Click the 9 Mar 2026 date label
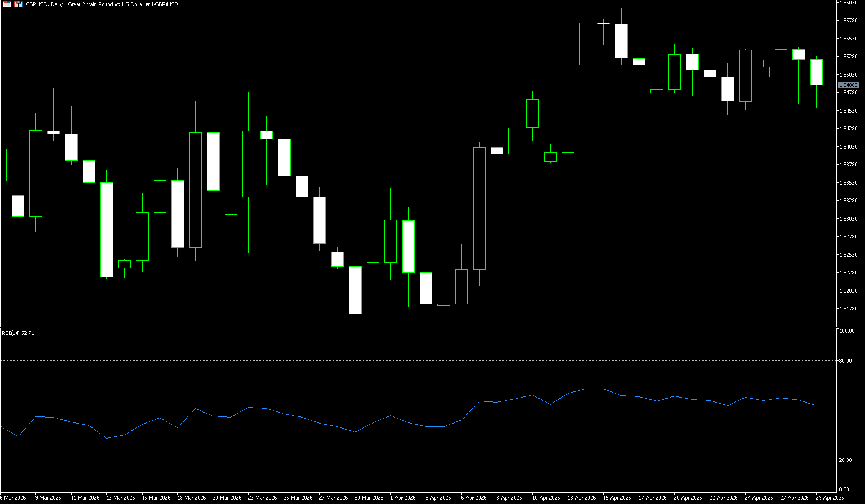The image size is (865, 504). 48,498
